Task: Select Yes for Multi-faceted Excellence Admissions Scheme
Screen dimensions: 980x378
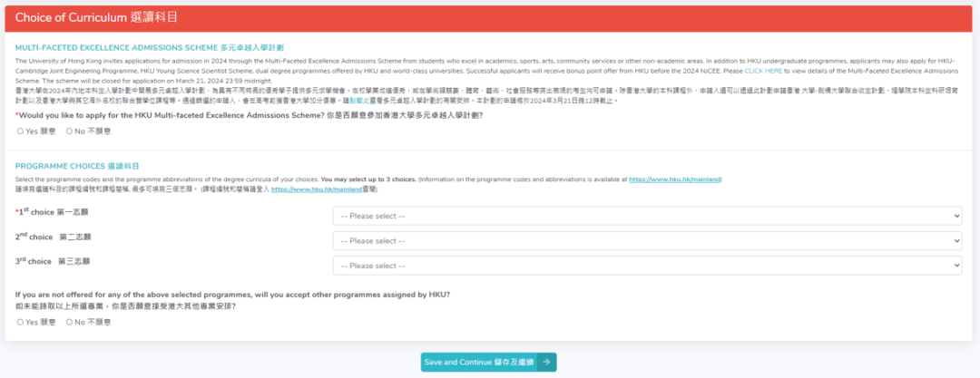Action: [x=20, y=131]
